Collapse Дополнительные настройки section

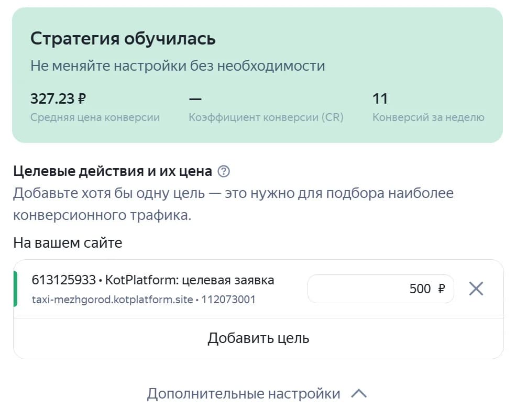tap(257, 393)
